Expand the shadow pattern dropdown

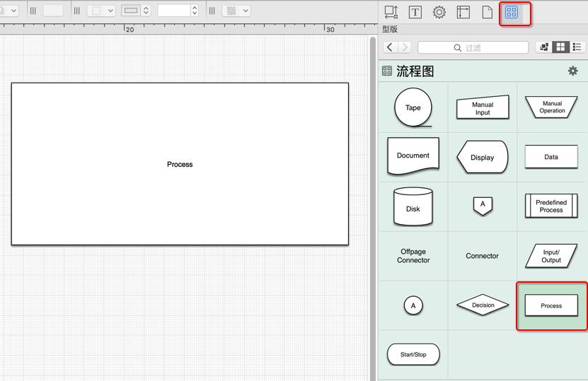click(x=236, y=11)
